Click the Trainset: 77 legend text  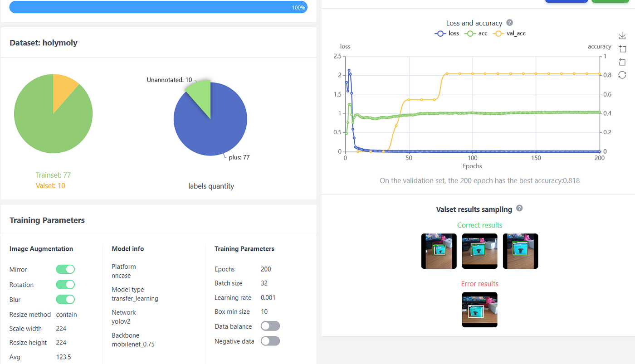53,175
